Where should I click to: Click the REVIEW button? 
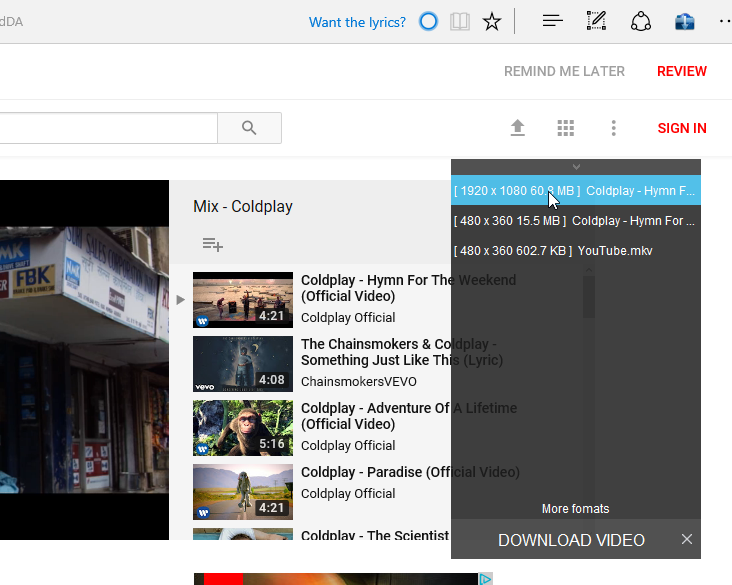tap(682, 71)
